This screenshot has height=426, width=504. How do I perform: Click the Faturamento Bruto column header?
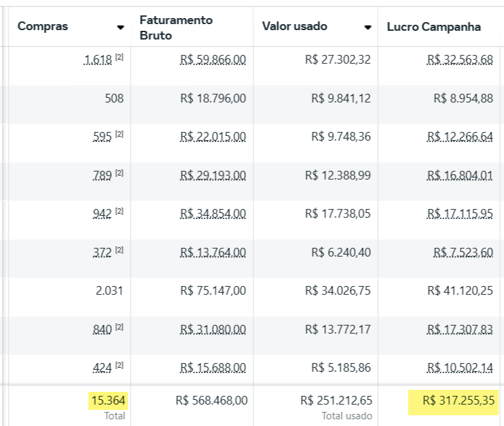click(176, 27)
